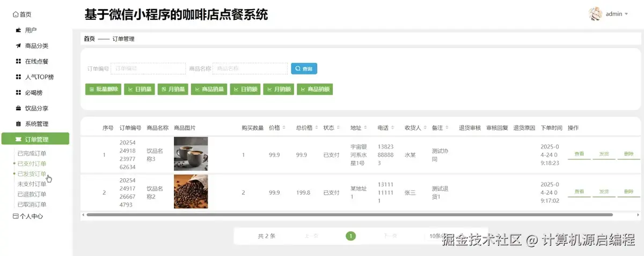The image size is (644, 256).
Task: Click the chart icon in 日销量 button
Action: coord(130,89)
